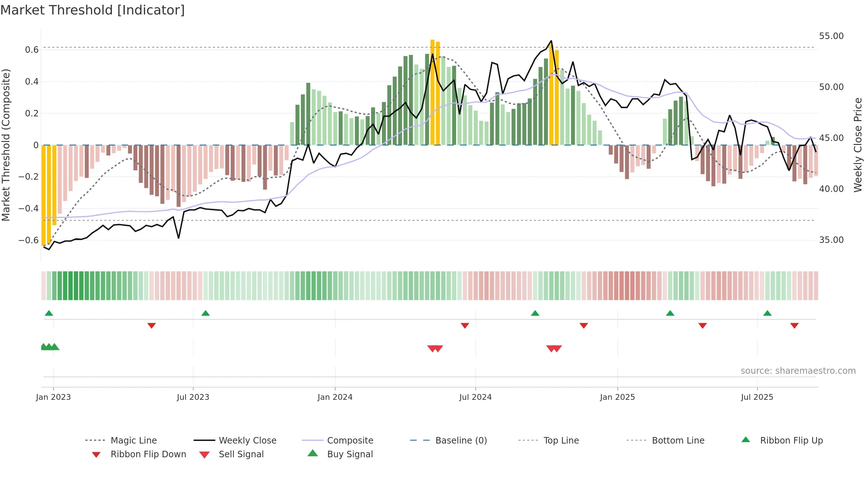The image size is (868, 488).
Task: Toggle the Magic Line legend entry
Action: pos(121,440)
